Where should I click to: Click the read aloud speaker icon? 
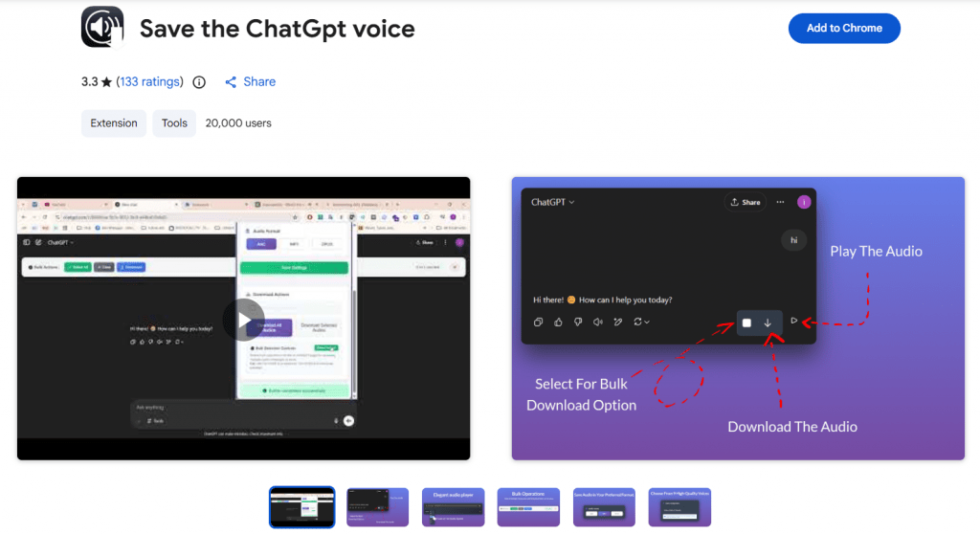tap(598, 322)
